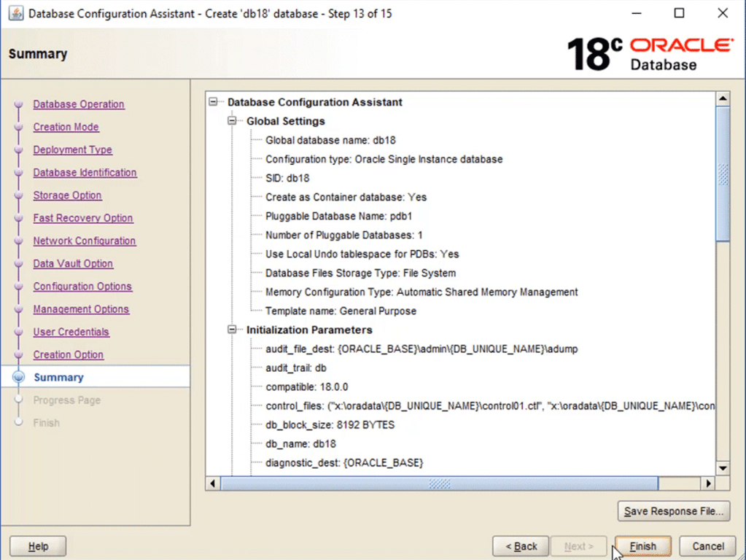Select Database Files Storage Type row
746x560 pixels.
361,273
